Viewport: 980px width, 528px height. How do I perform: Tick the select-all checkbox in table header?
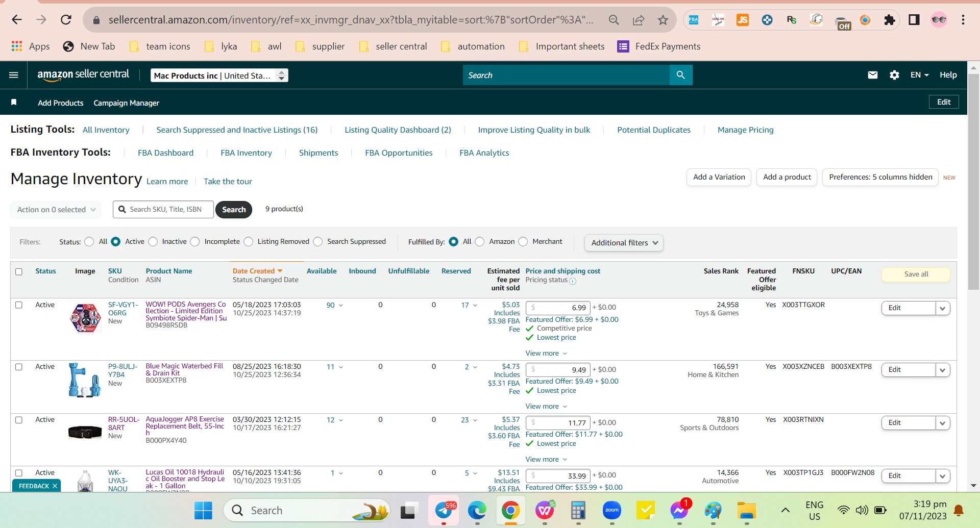(19, 271)
